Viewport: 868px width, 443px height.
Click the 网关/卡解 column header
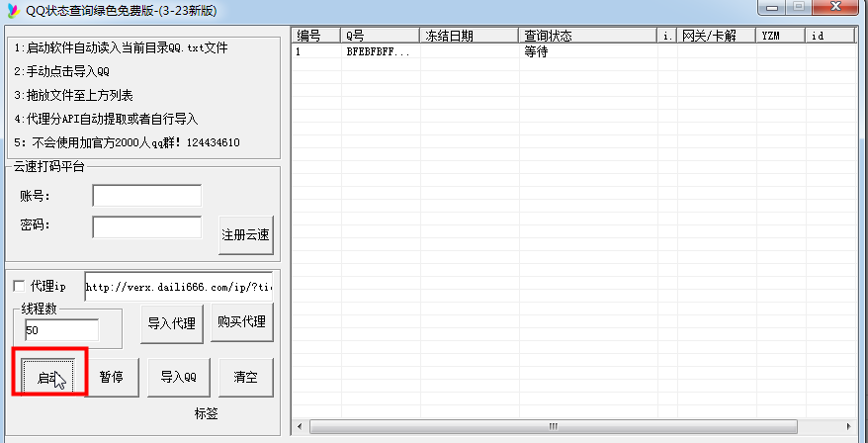pos(717,36)
